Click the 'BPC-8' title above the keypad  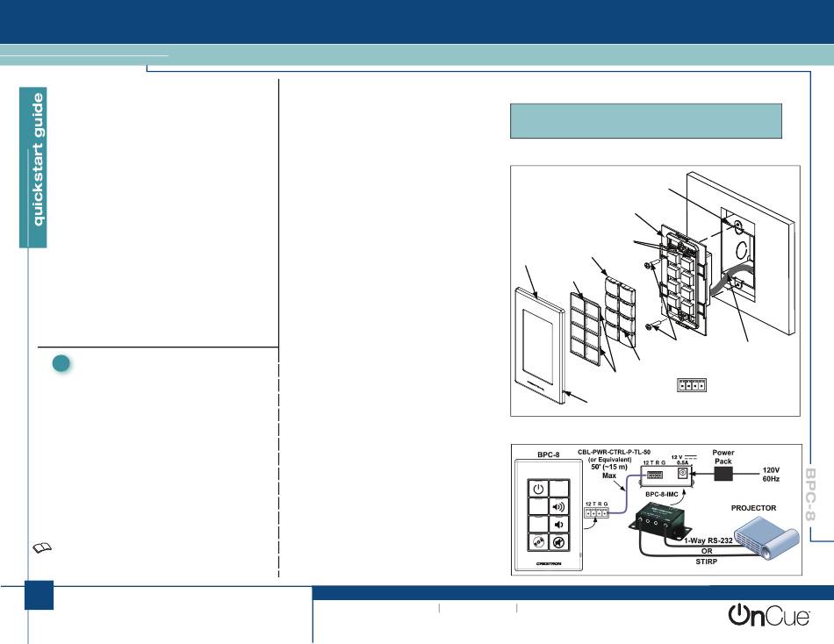click(549, 454)
